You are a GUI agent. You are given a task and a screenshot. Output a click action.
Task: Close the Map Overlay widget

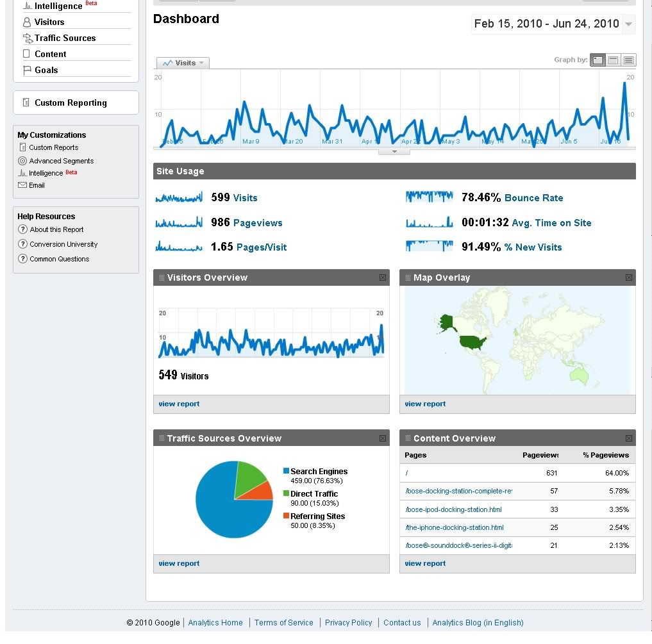(x=629, y=277)
